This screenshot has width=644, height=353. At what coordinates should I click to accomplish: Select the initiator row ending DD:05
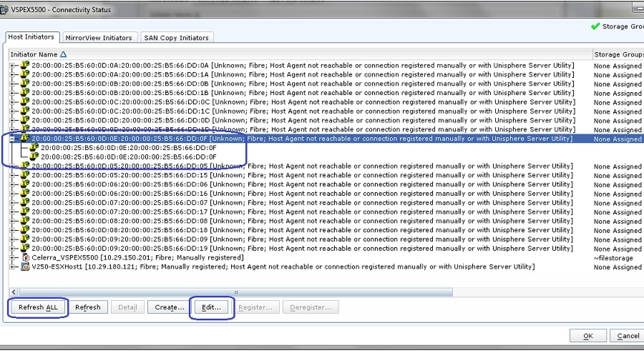coord(303,166)
